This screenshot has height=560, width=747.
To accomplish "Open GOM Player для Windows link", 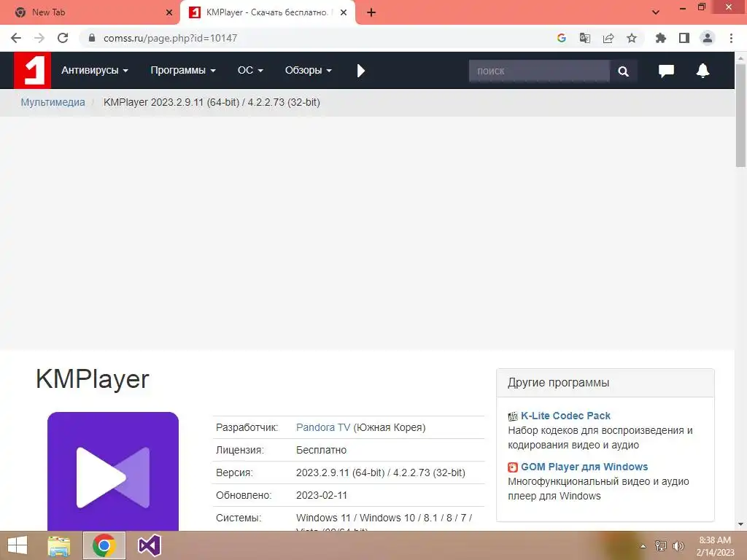I will click(584, 467).
